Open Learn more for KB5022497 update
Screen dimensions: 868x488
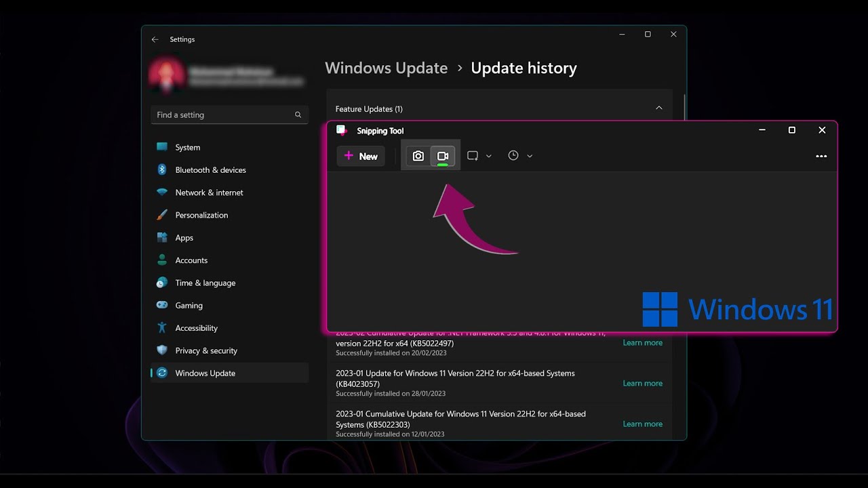click(643, 342)
